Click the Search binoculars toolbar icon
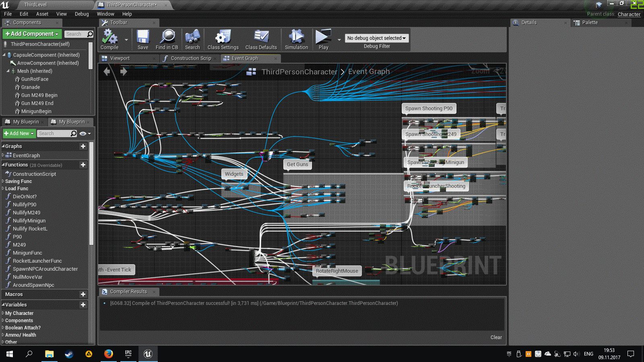 click(x=192, y=37)
